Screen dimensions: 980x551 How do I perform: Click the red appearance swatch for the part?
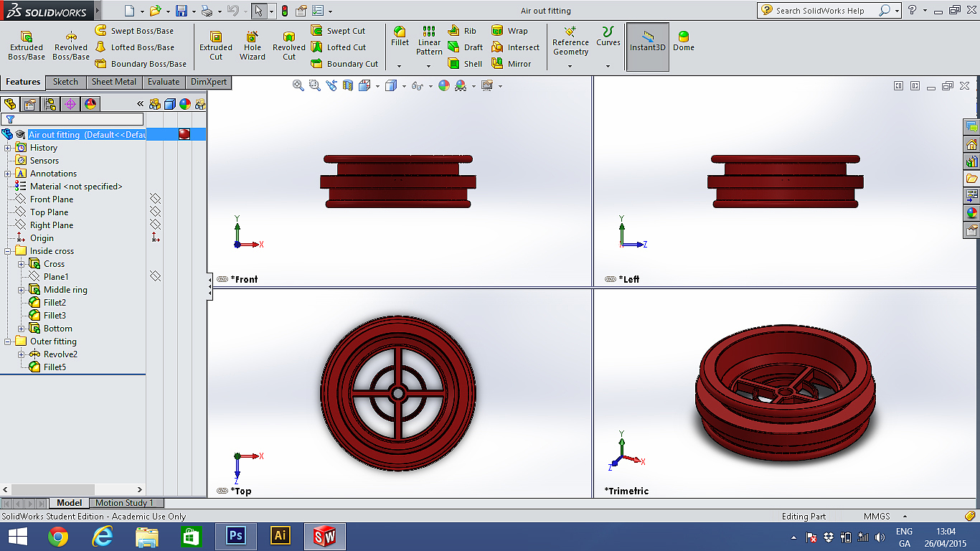[x=184, y=134]
